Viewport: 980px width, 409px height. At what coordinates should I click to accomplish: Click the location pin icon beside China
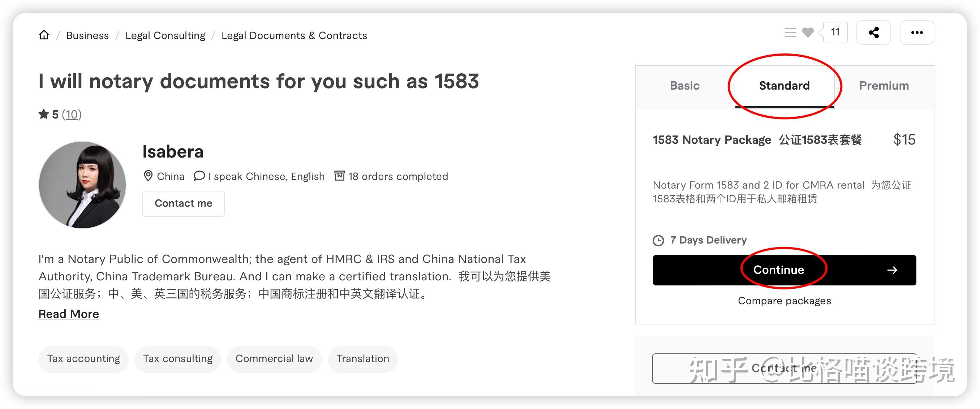tap(149, 176)
